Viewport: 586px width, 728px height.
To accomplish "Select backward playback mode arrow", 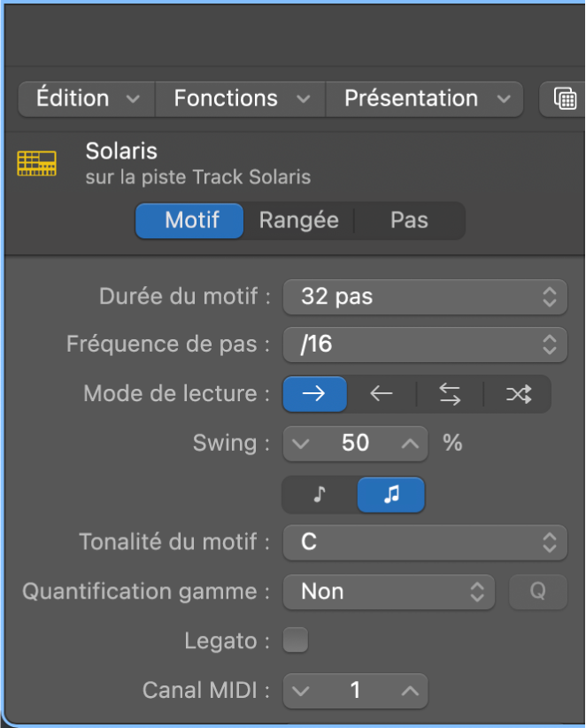I will click(382, 394).
